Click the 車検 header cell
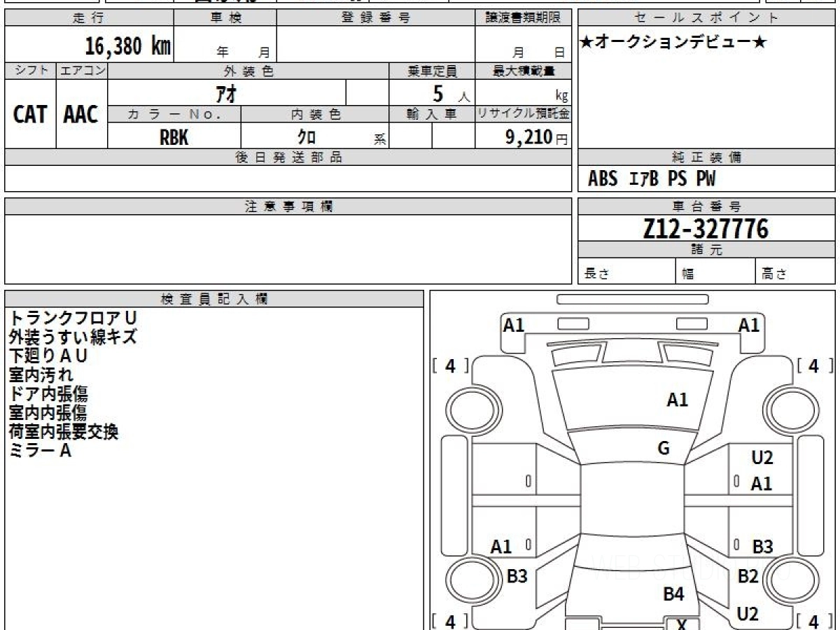 225,18
